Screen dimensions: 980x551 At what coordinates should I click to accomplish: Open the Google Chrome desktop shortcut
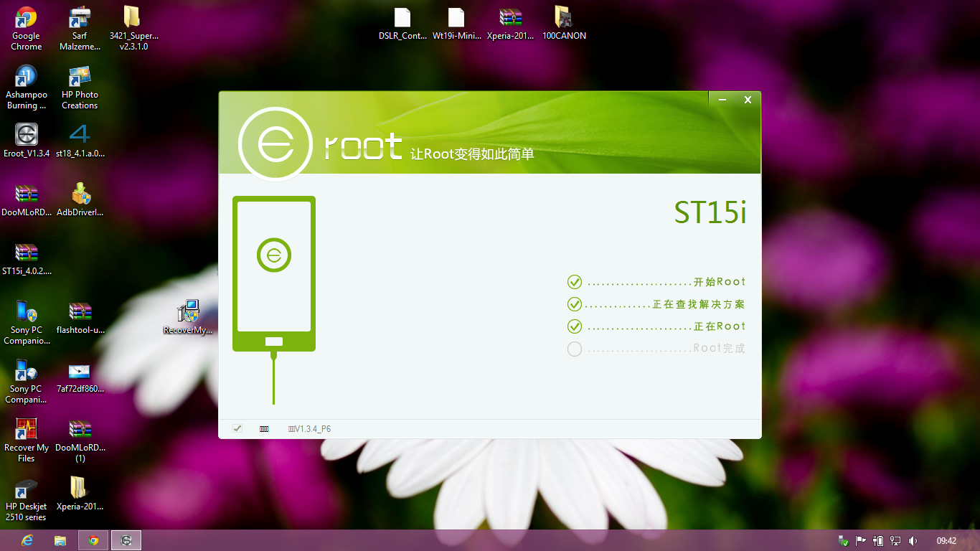point(26,29)
